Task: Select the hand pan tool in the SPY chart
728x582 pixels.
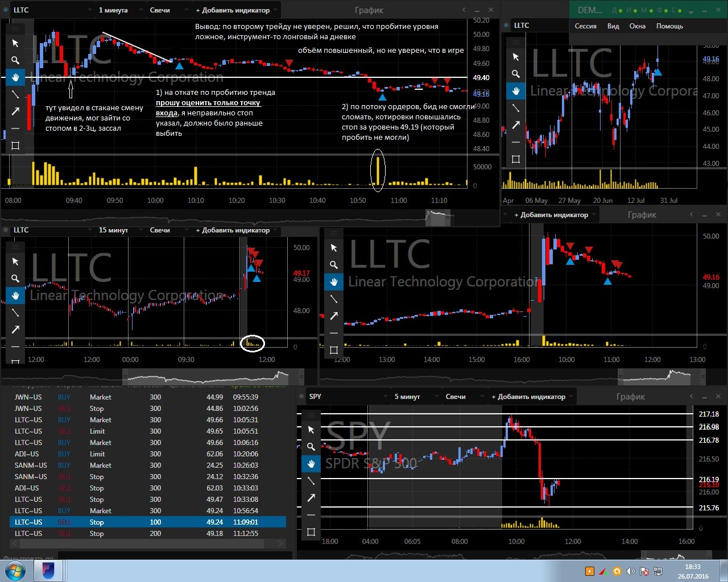Action: coord(311,464)
